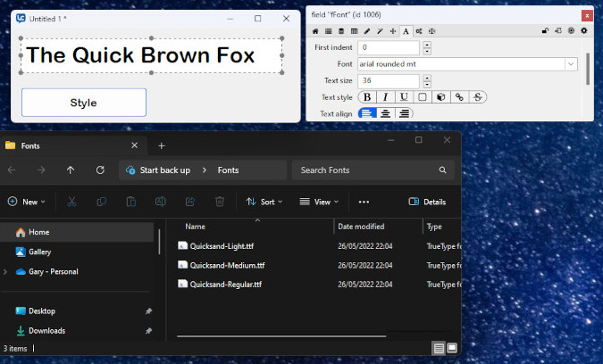
Task: Click the inspector lock icon
Action: [545, 30]
